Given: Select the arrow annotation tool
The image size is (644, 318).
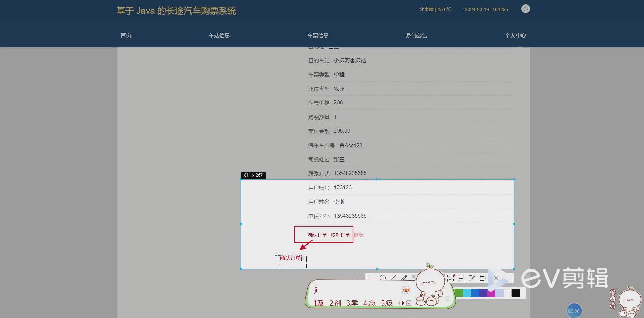Looking at the screenshot, I should [393, 278].
